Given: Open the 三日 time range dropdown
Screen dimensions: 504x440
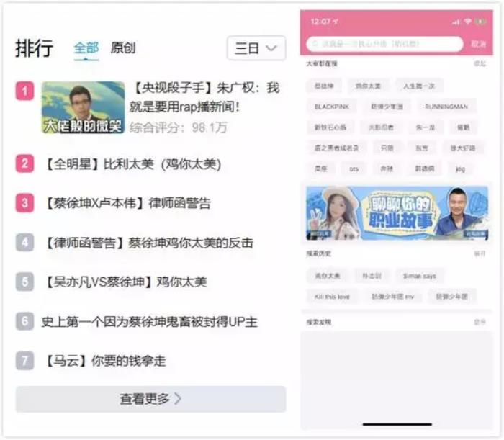Looking at the screenshot, I should [256, 48].
